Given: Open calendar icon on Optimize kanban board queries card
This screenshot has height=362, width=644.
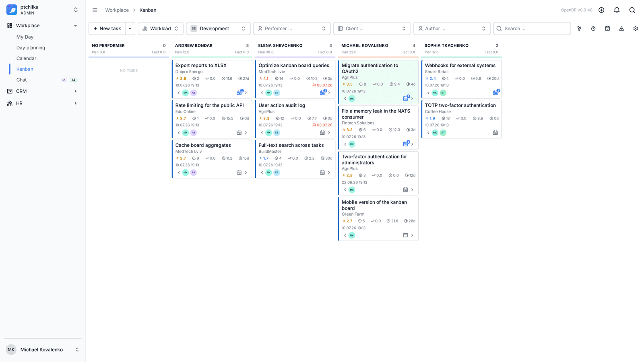Looking at the screenshot, I should pos(322,93).
